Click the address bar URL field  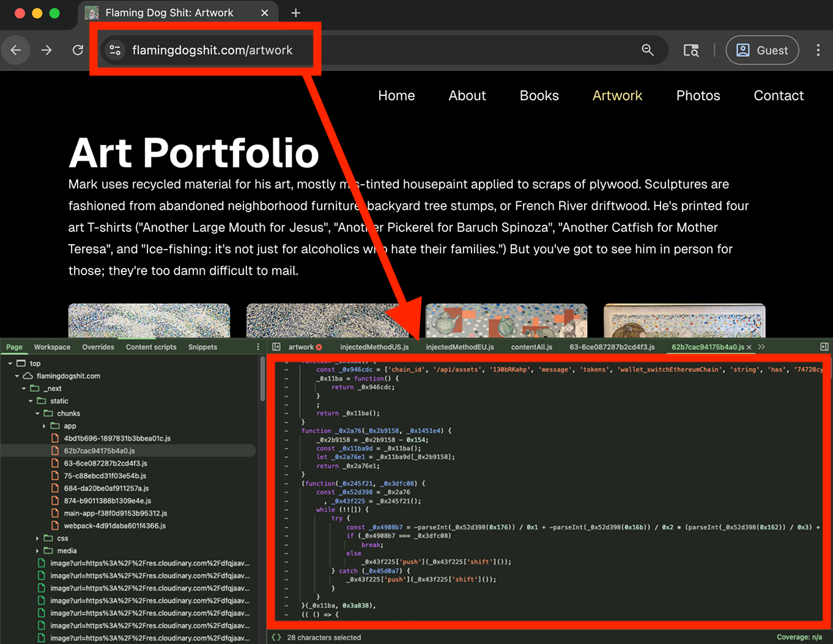(367, 50)
